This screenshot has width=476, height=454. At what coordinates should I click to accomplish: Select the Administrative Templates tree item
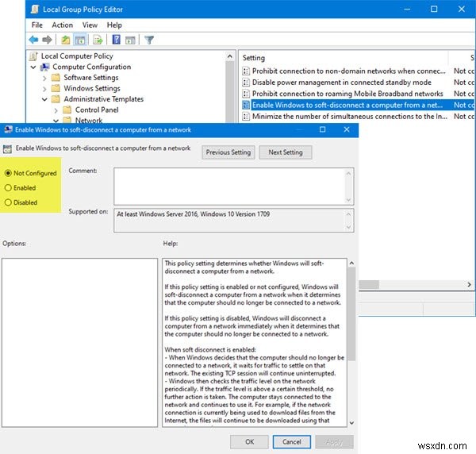103,99
